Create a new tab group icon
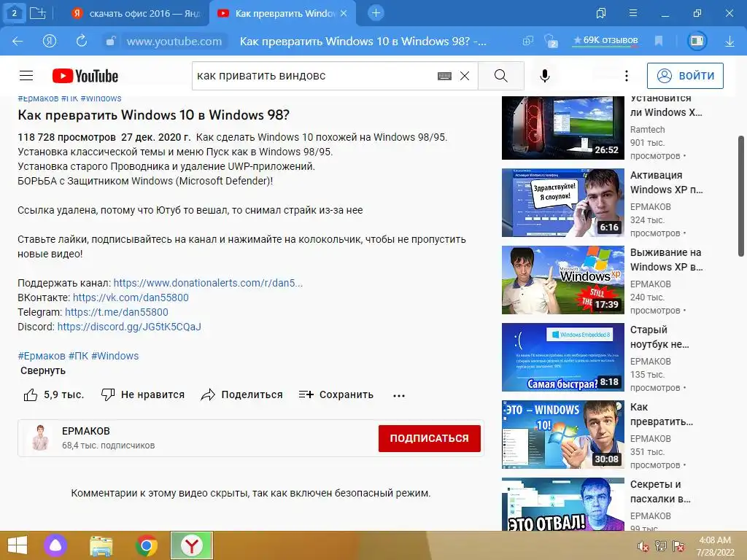Screen dimensions: 747x560 tap(38, 13)
